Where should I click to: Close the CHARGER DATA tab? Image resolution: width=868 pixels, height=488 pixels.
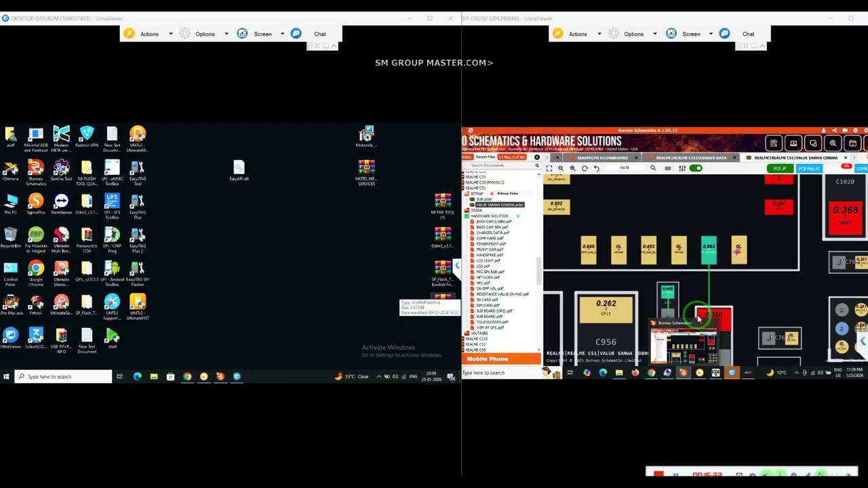[734, 158]
